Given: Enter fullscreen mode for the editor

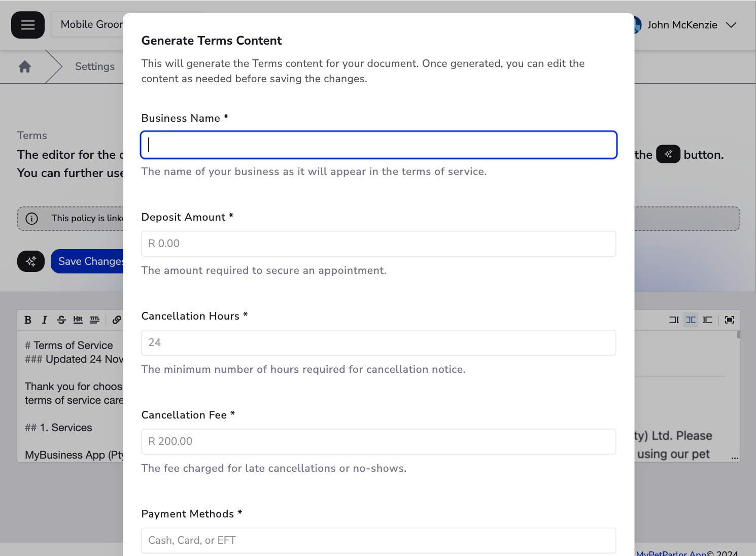Looking at the screenshot, I should pos(729,320).
